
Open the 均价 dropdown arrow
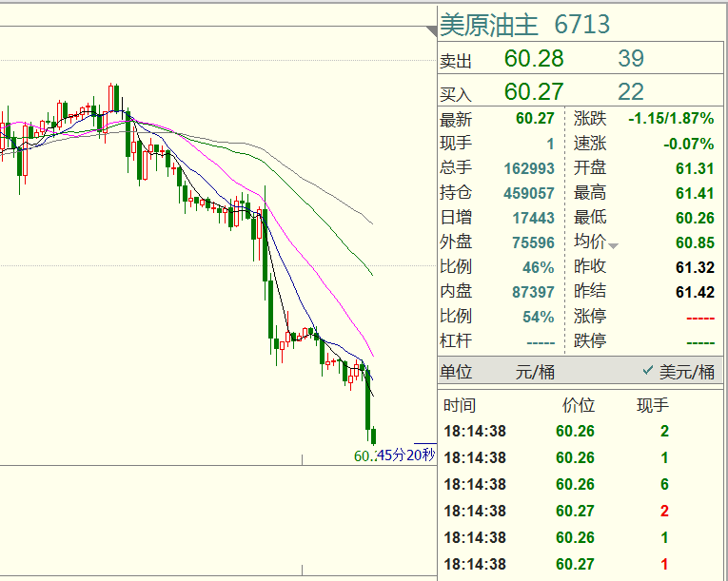point(613,246)
